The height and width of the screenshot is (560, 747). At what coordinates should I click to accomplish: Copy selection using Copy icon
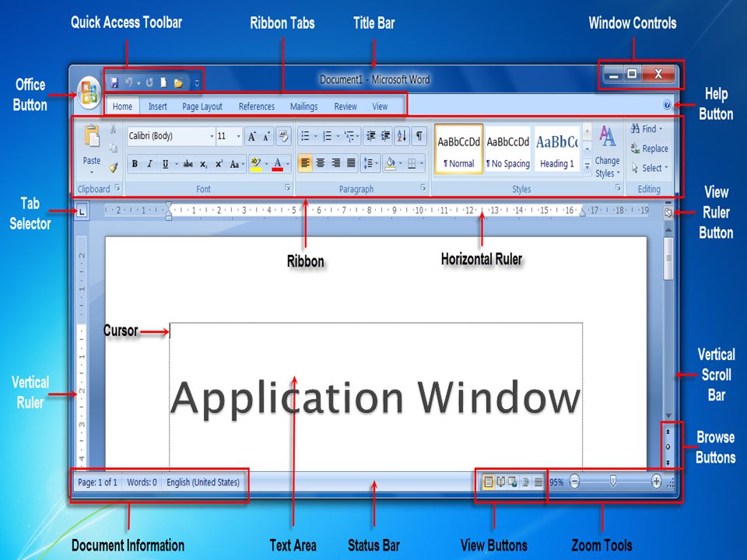[x=113, y=148]
